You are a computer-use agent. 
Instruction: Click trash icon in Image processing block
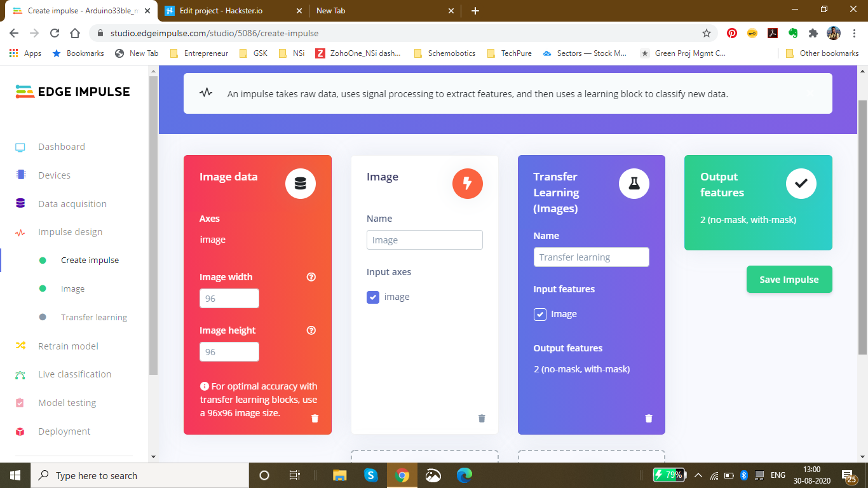(x=482, y=418)
